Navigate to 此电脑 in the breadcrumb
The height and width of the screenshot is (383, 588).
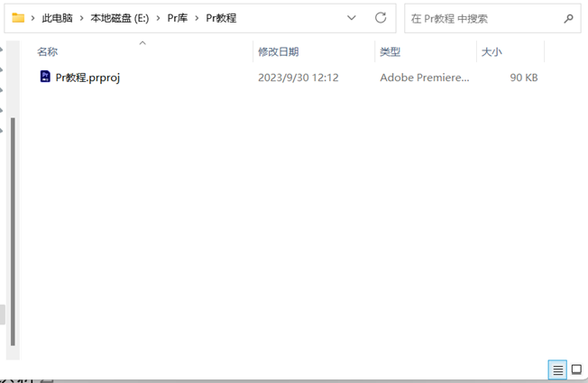tap(59, 18)
